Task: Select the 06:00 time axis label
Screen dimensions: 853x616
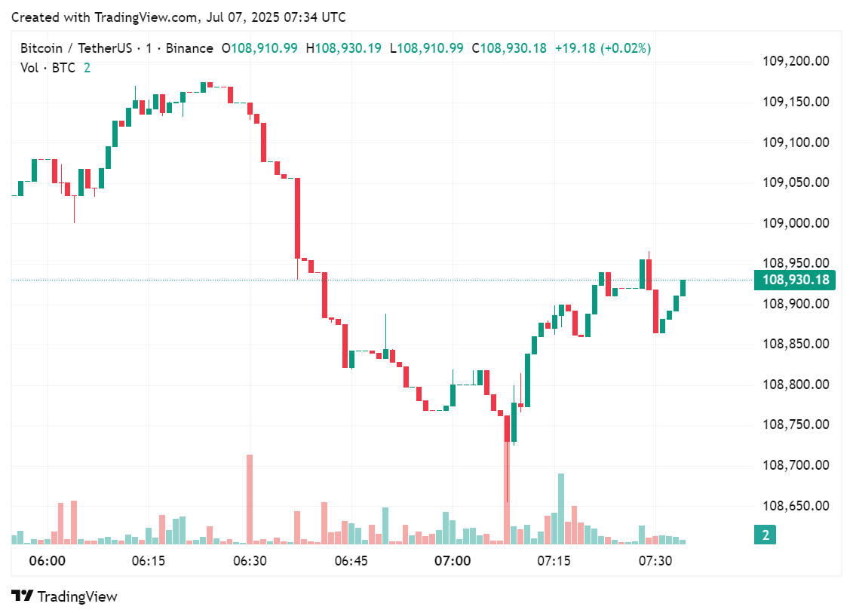Action: click(x=47, y=561)
